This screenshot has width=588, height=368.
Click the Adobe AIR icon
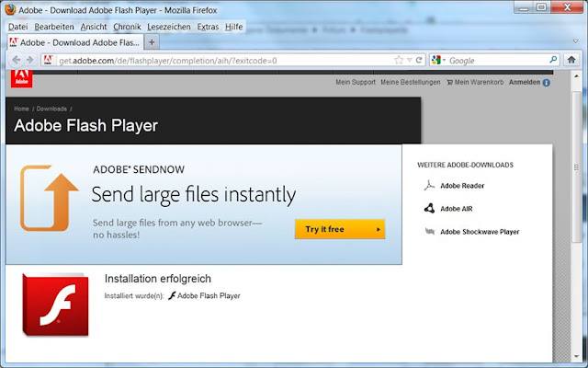429,209
